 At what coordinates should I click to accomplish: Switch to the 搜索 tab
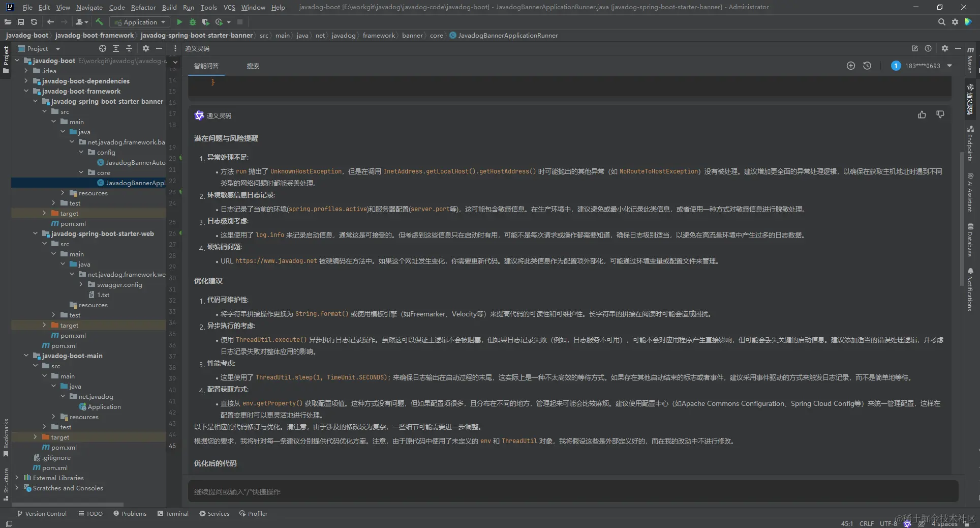253,66
